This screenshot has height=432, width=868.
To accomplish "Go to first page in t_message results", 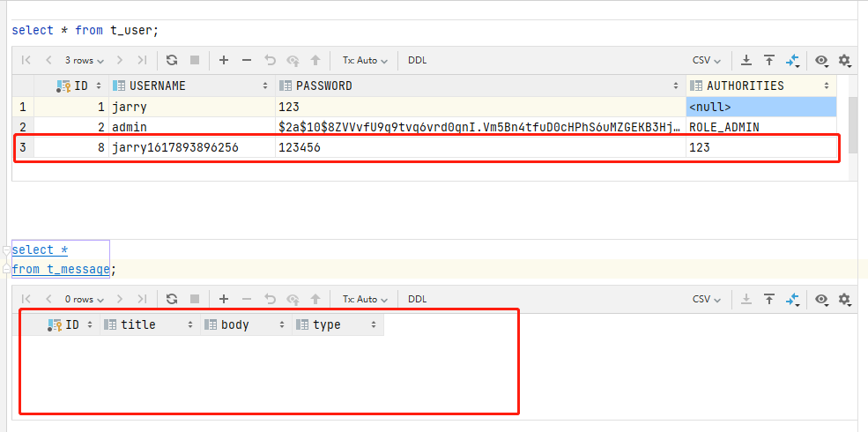I will coord(26,299).
